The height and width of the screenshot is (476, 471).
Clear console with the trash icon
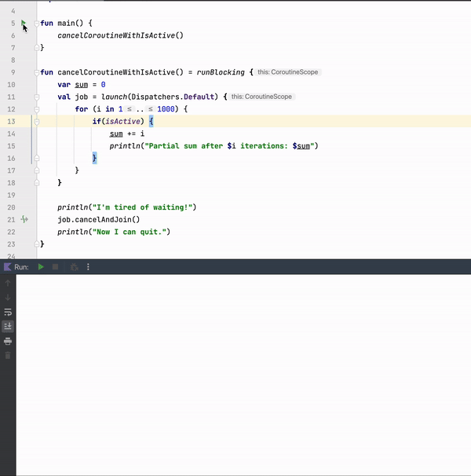(x=8, y=355)
